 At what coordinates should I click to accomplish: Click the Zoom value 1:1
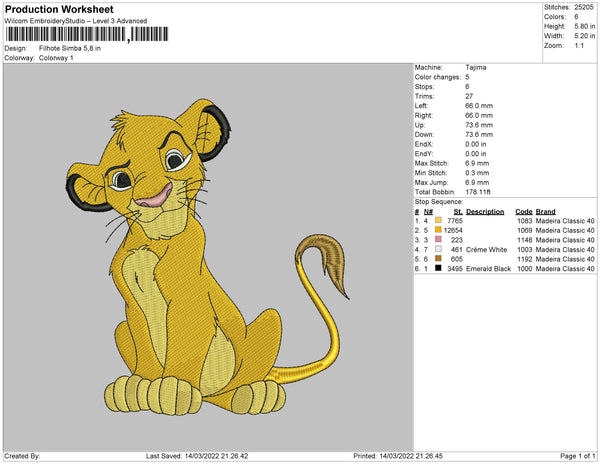click(x=579, y=46)
